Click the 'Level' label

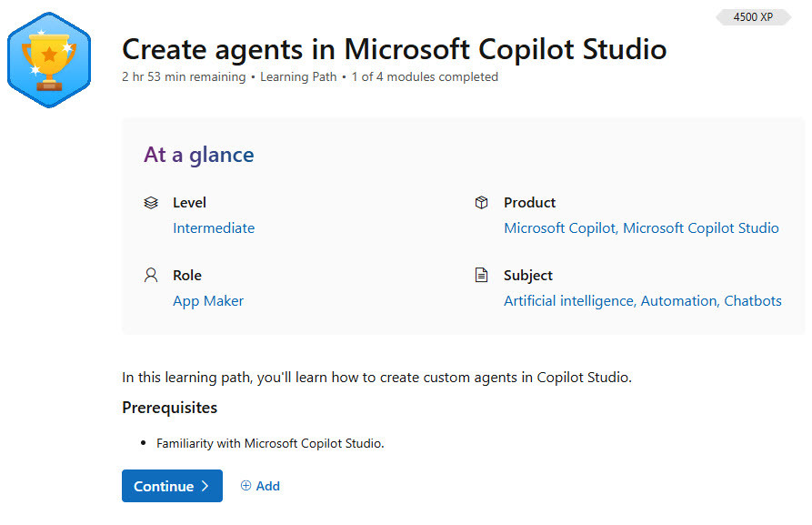(x=189, y=203)
